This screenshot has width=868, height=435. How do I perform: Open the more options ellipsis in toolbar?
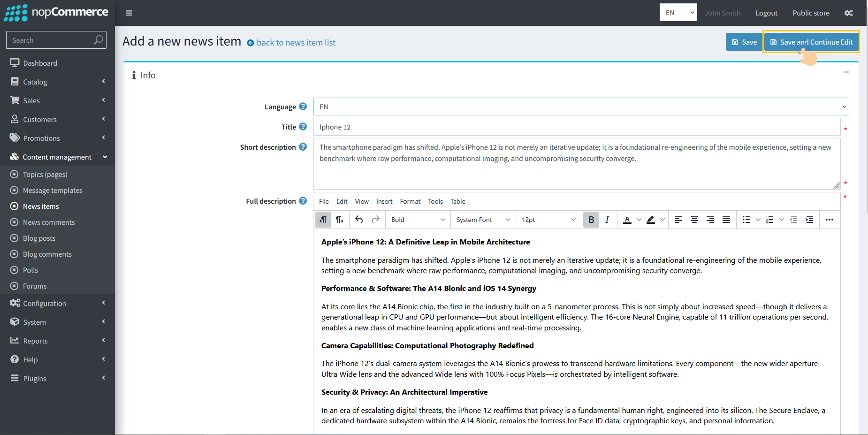(829, 220)
